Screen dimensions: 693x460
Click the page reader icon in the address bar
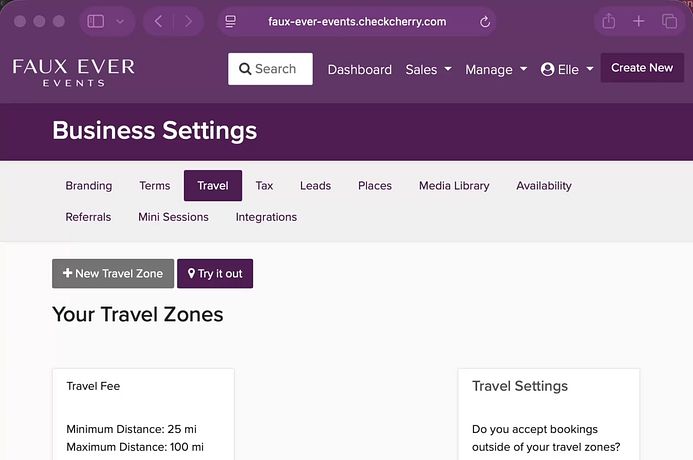231,21
